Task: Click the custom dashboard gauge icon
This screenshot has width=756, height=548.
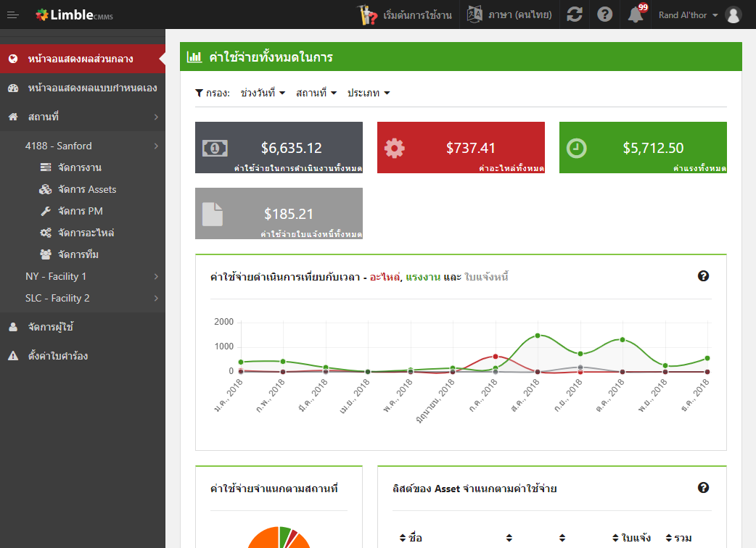Action: [x=13, y=88]
